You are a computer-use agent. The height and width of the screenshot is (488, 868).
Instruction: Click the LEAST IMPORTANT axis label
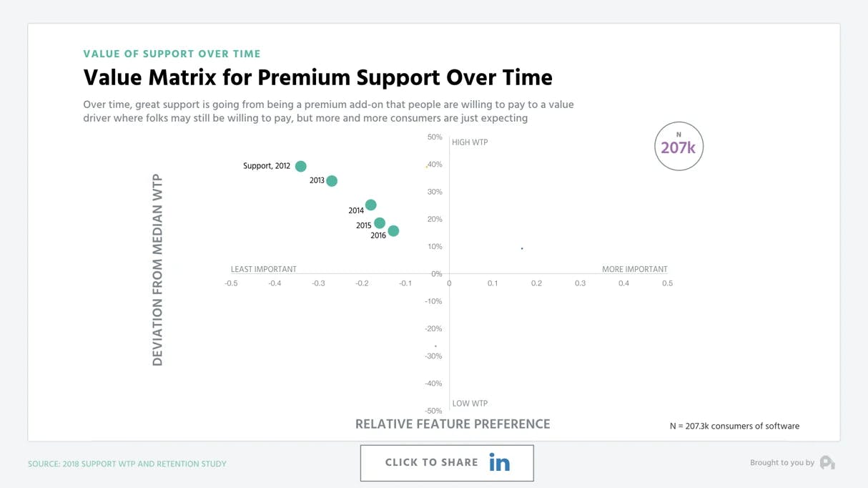(x=263, y=269)
